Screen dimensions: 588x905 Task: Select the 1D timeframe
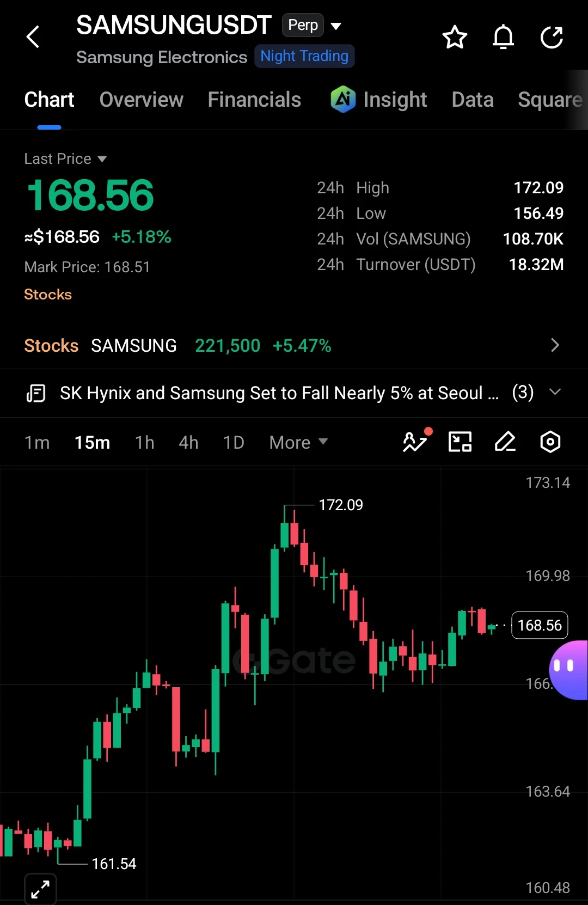(234, 442)
